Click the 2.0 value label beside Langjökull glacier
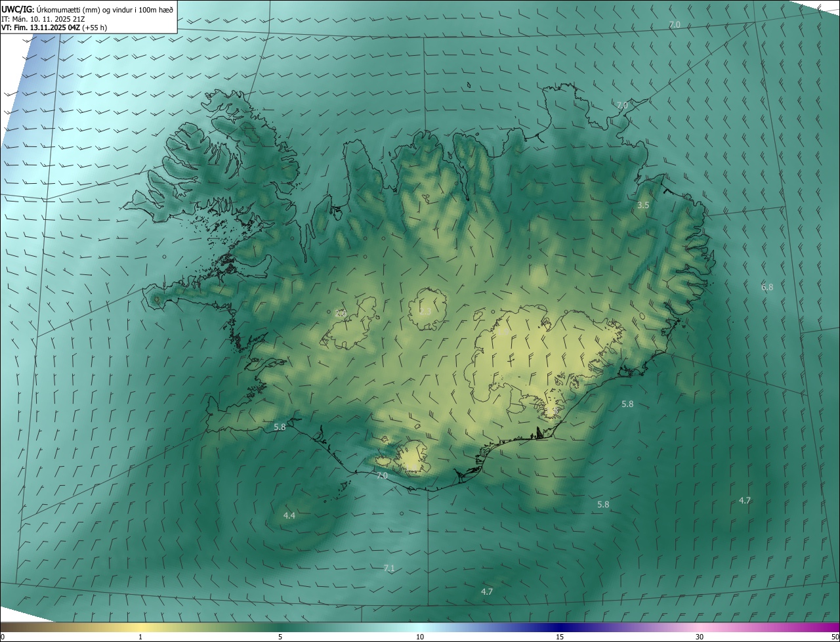The image size is (840, 642). point(341,314)
